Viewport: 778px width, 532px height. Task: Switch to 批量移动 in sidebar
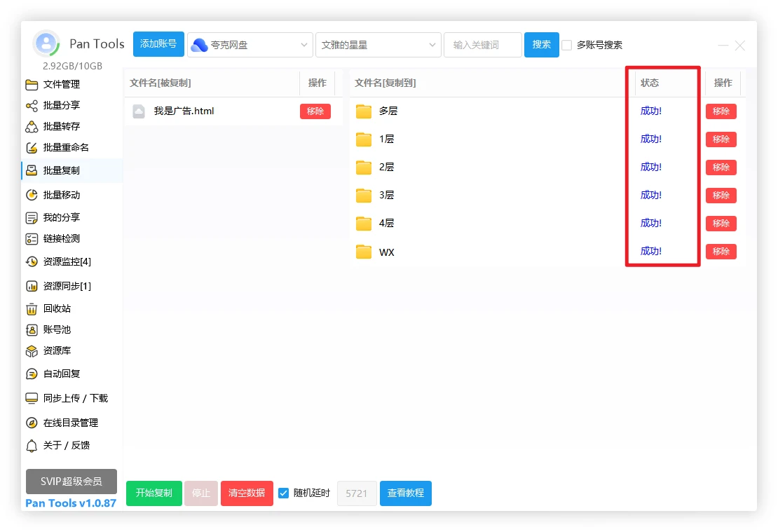[62, 195]
